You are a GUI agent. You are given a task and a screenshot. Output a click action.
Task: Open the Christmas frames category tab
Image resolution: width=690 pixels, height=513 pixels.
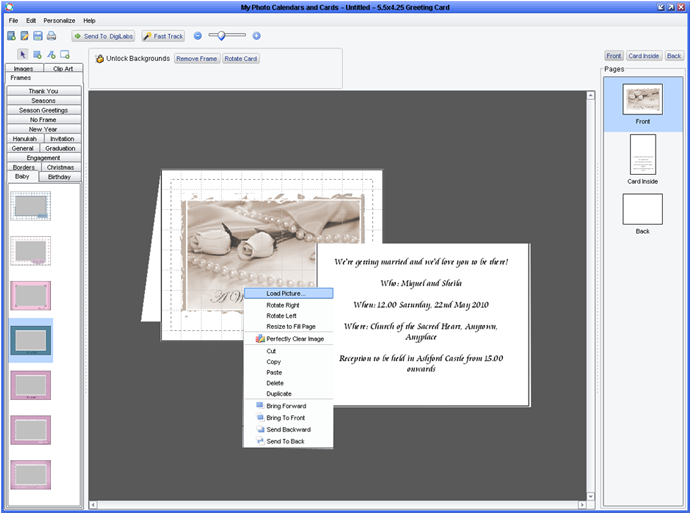pyautogui.click(x=60, y=167)
